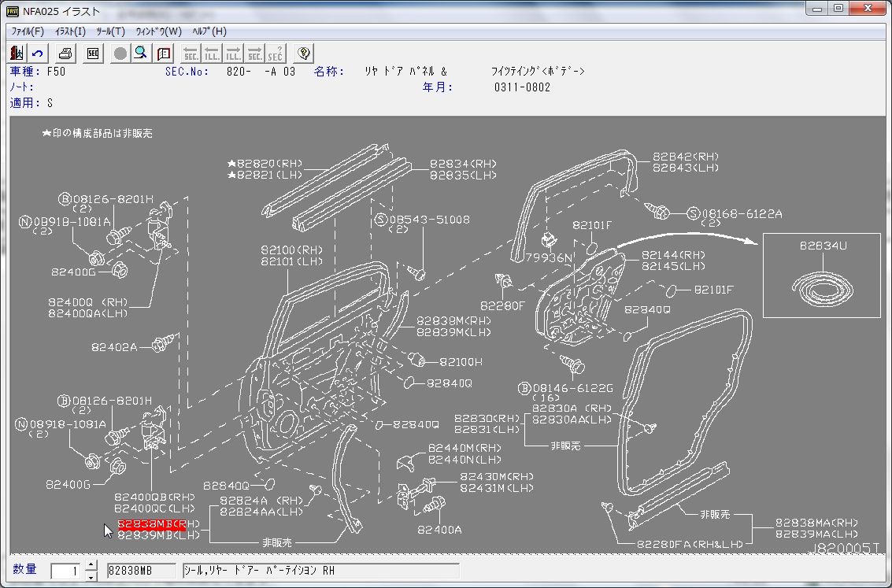Select part number 82835(LH)
This screenshot has height=588, width=892.
point(463,176)
